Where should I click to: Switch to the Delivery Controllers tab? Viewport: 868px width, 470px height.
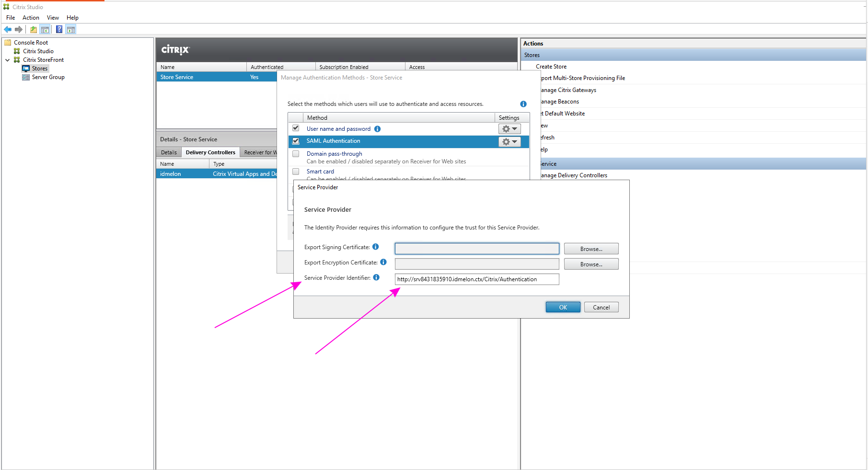pos(210,152)
